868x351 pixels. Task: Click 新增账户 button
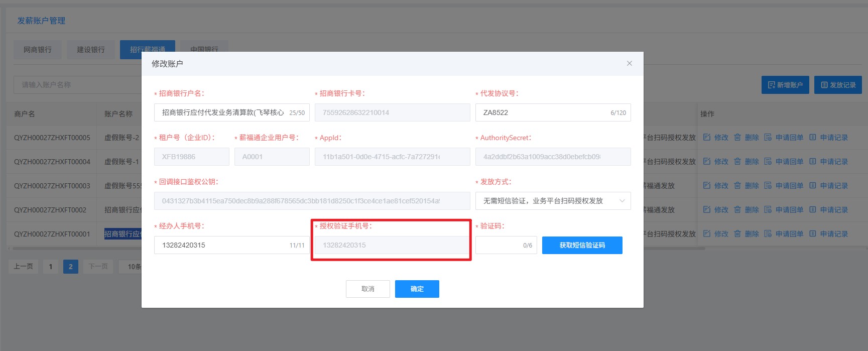point(785,85)
